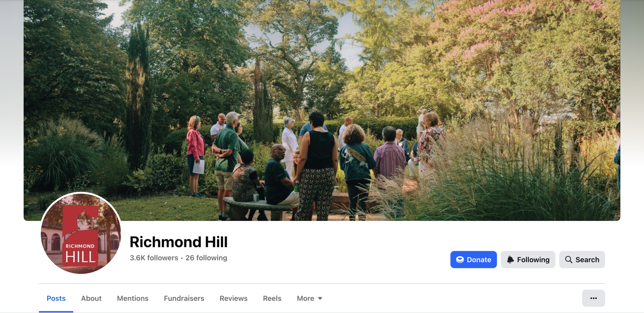
Task: View the 3.6K followers list
Action: [154, 258]
